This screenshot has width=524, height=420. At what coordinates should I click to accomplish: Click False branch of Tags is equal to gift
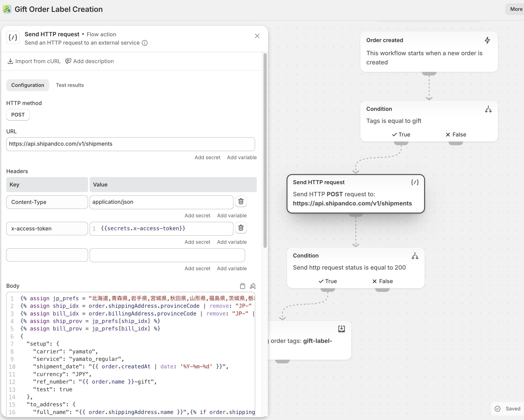pos(456,135)
